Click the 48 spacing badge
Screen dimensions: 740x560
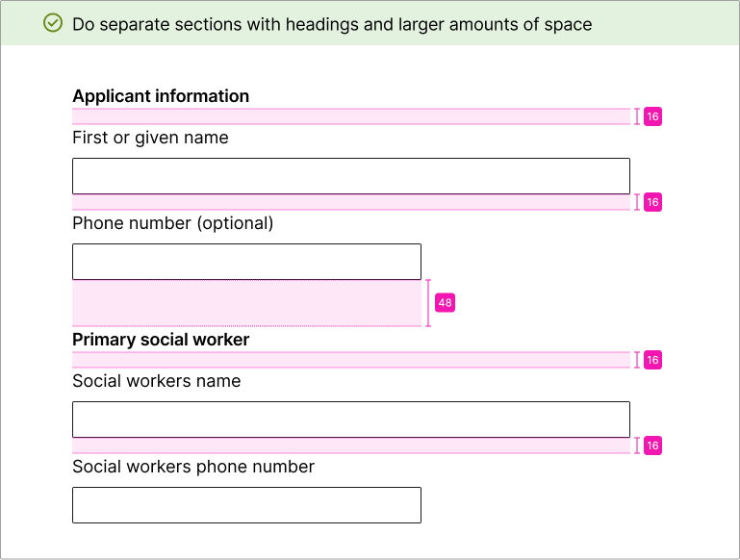pyautogui.click(x=445, y=303)
